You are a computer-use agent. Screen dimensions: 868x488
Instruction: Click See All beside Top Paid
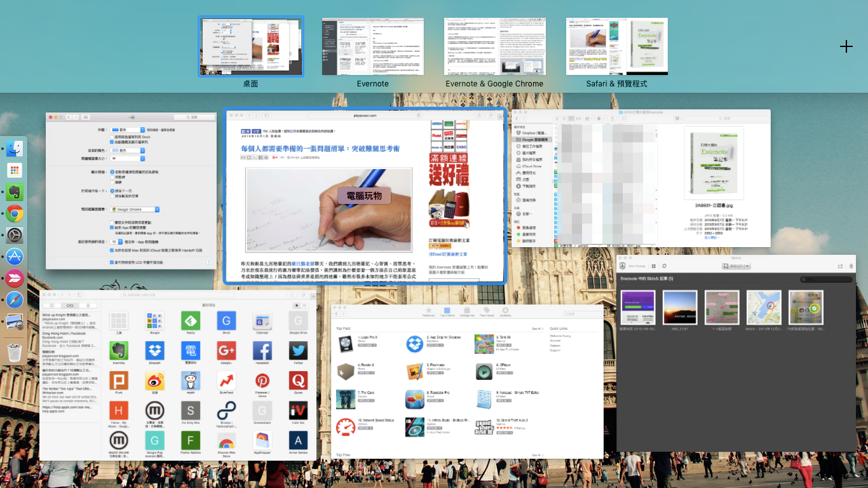pyautogui.click(x=538, y=329)
